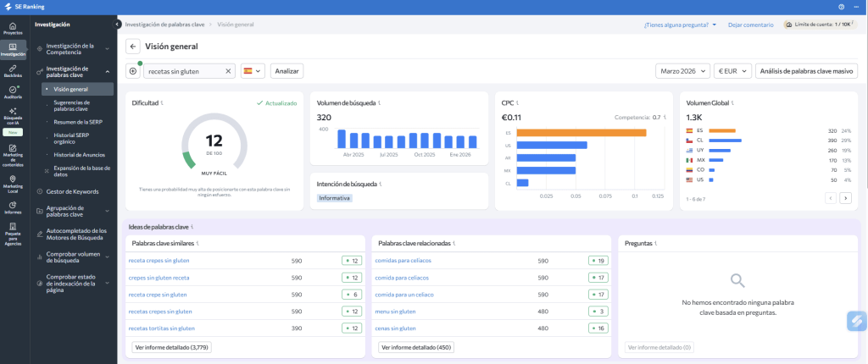The image size is (868, 364).
Task: Click the Analizar button
Action: tap(287, 71)
